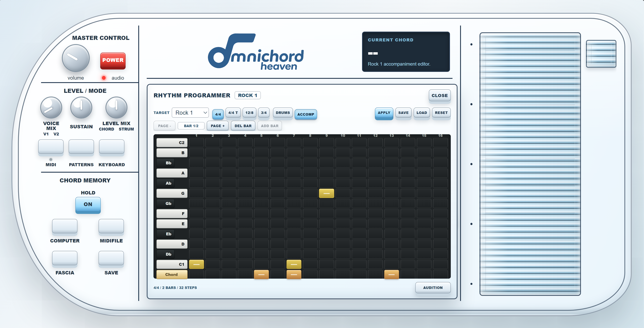644x328 pixels.
Task: Add a bar with ADD BAR
Action: [x=270, y=126]
